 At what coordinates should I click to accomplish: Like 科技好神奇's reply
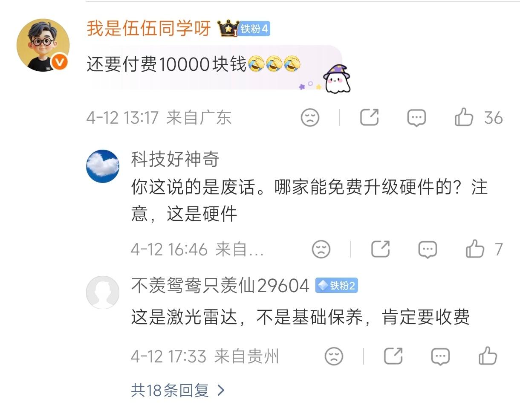475,249
